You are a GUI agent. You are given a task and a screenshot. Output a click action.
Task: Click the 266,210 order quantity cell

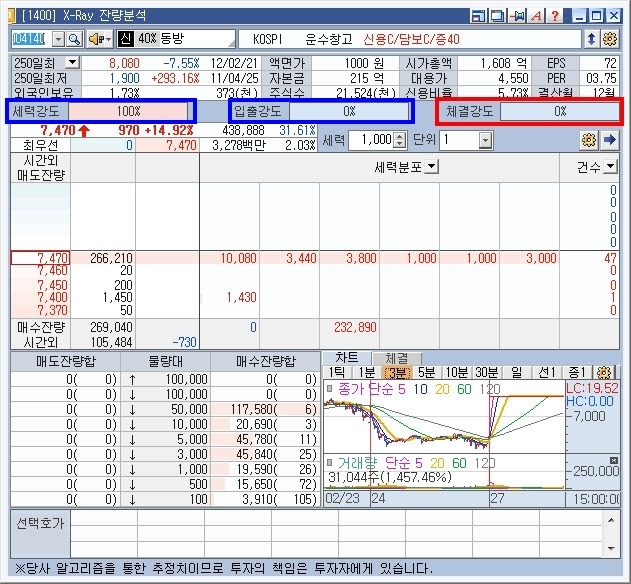tap(103, 258)
